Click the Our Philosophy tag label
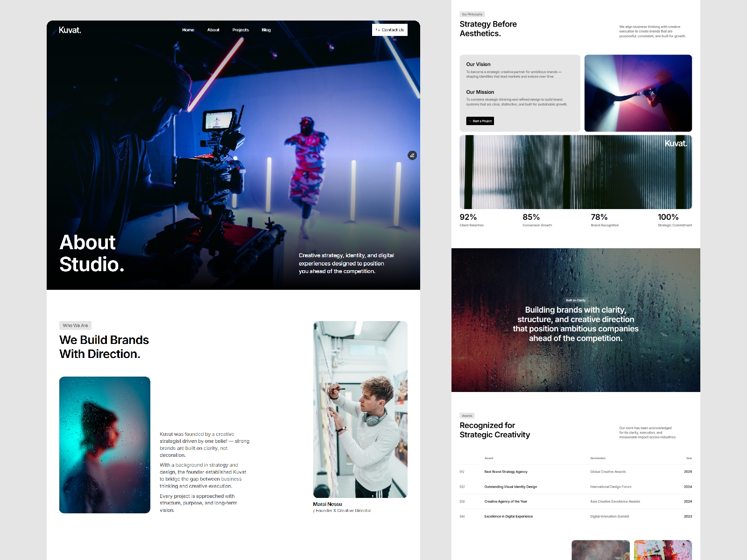Image resolution: width=747 pixels, height=560 pixels. point(472,14)
